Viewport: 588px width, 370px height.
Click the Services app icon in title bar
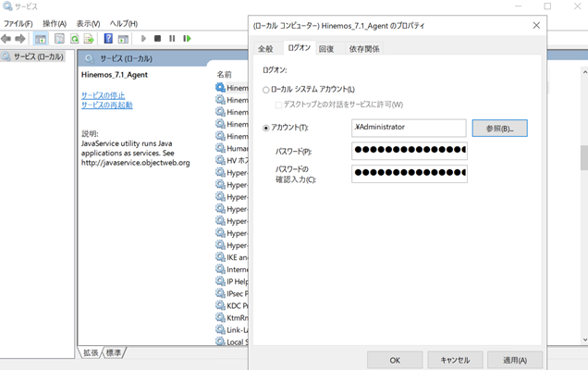pyautogui.click(x=6, y=6)
